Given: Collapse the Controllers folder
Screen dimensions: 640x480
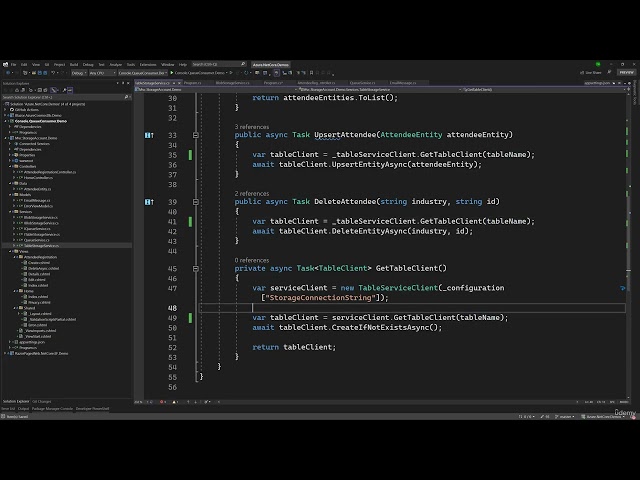Looking at the screenshot, I should (x=10, y=166).
